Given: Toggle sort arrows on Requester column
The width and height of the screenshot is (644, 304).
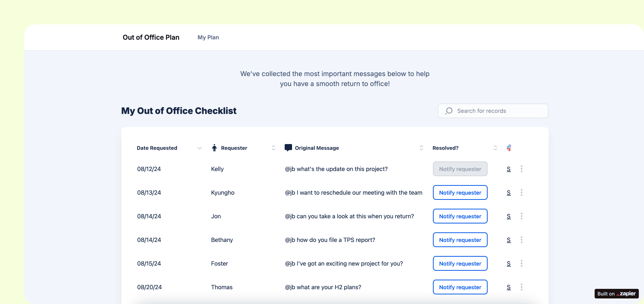Looking at the screenshot, I should (274, 148).
